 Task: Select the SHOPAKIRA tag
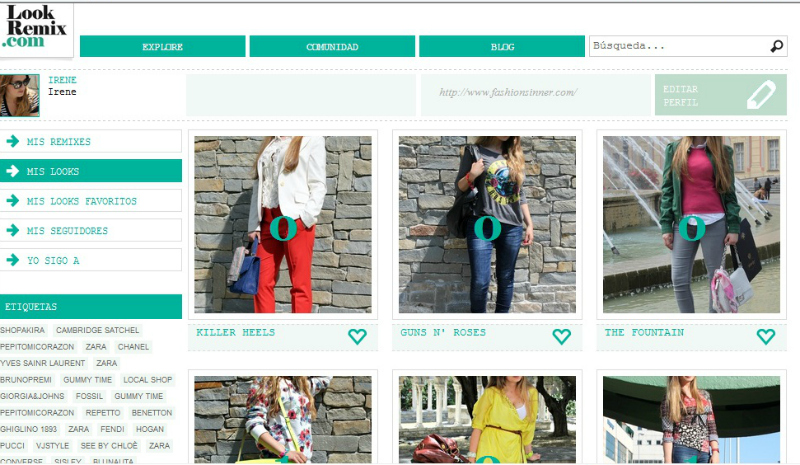pos(22,330)
